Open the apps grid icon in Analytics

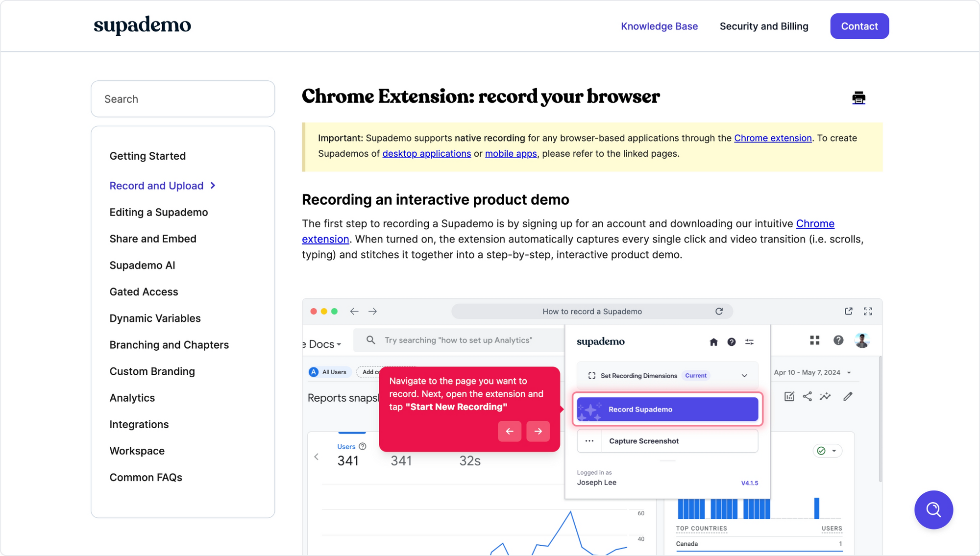click(x=814, y=340)
